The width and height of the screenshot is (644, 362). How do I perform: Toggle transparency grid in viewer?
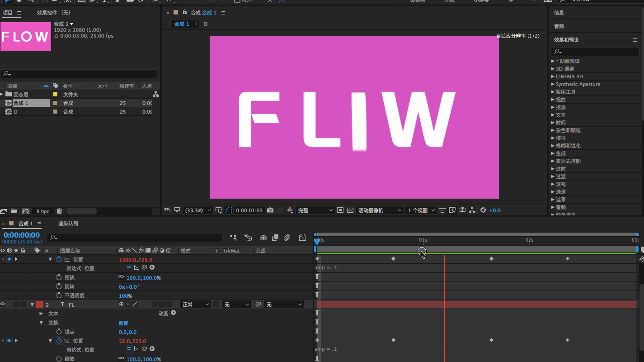coord(350,210)
